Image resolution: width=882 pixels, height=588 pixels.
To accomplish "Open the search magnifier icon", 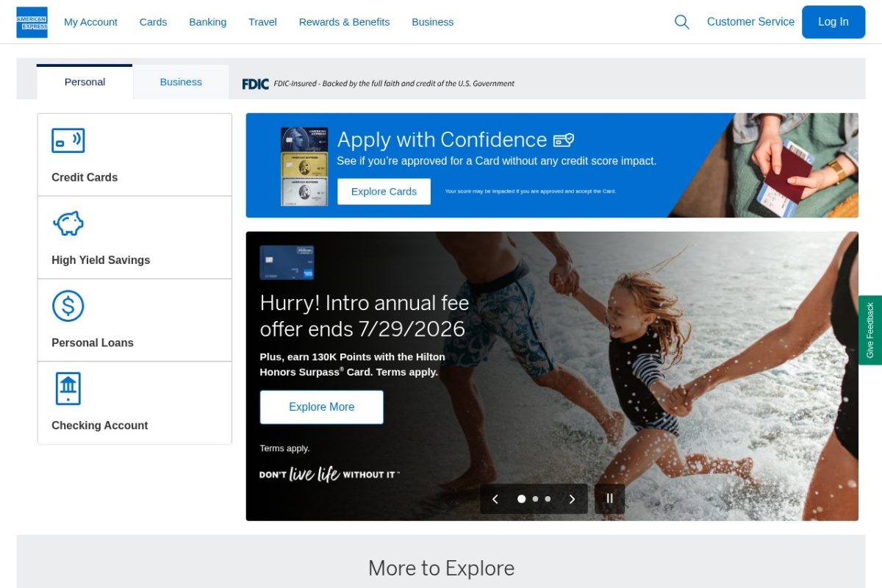I will pyautogui.click(x=682, y=22).
